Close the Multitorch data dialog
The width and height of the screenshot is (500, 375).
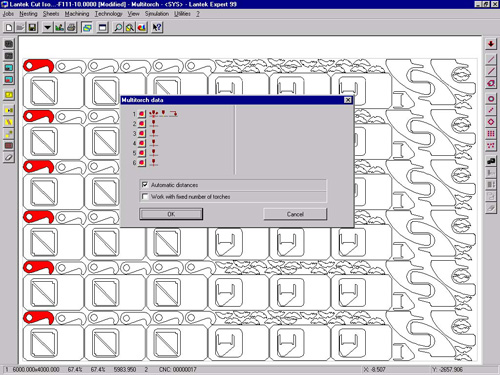pos(348,100)
